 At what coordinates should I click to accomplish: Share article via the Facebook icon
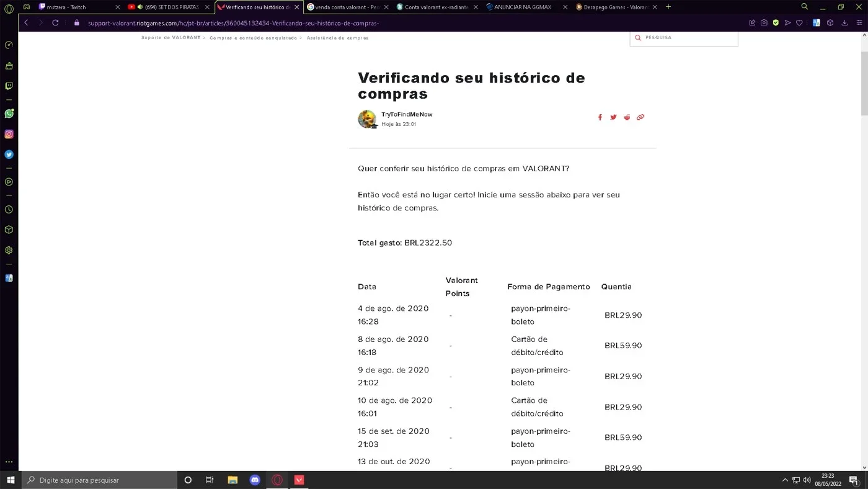pyautogui.click(x=600, y=117)
